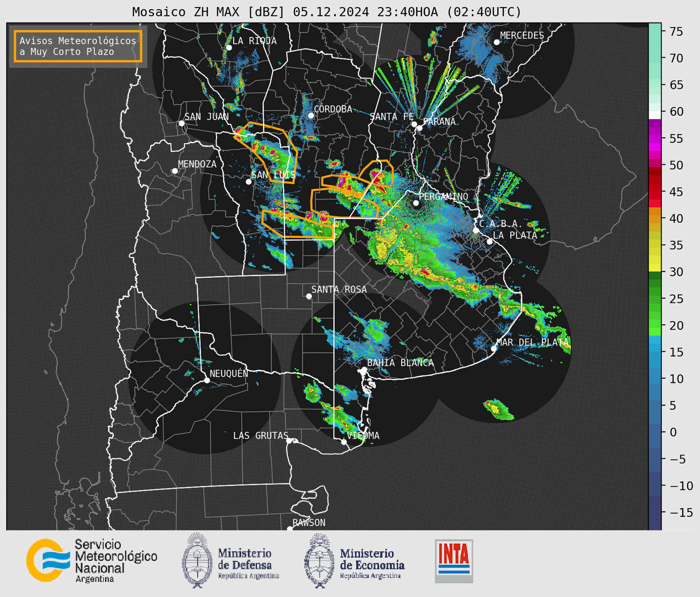
Task: Click the SANTA FE city label
Action: pos(392,117)
